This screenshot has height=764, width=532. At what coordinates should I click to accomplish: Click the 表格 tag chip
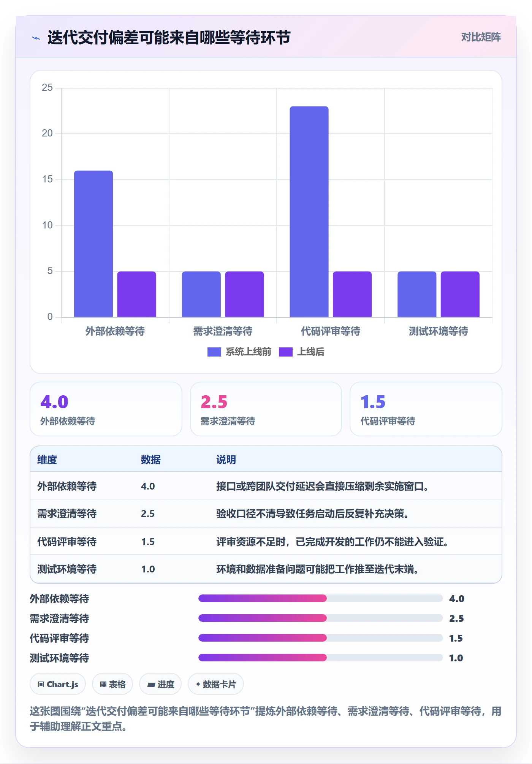pyautogui.click(x=112, y=684)
